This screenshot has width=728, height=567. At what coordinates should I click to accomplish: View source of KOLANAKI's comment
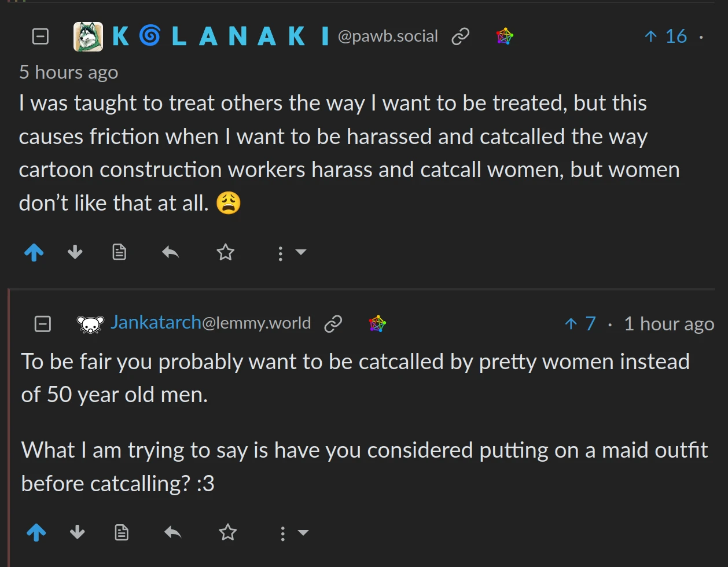tap(119, 252)
